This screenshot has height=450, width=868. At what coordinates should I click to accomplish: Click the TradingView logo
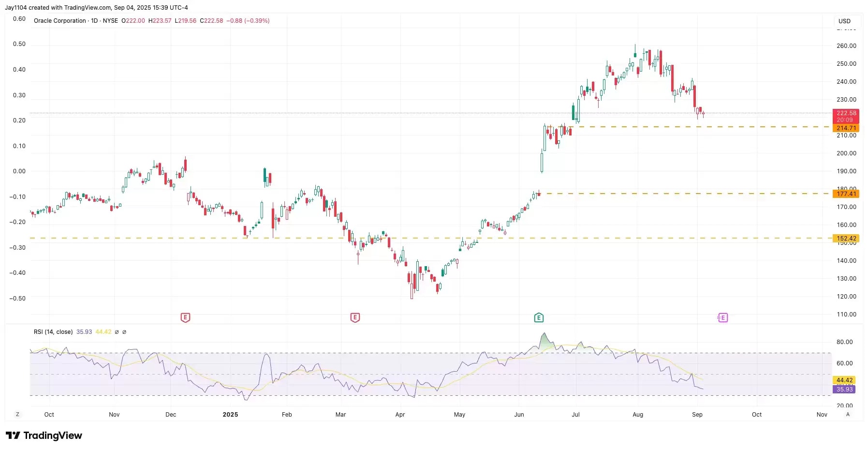[44, 435]
